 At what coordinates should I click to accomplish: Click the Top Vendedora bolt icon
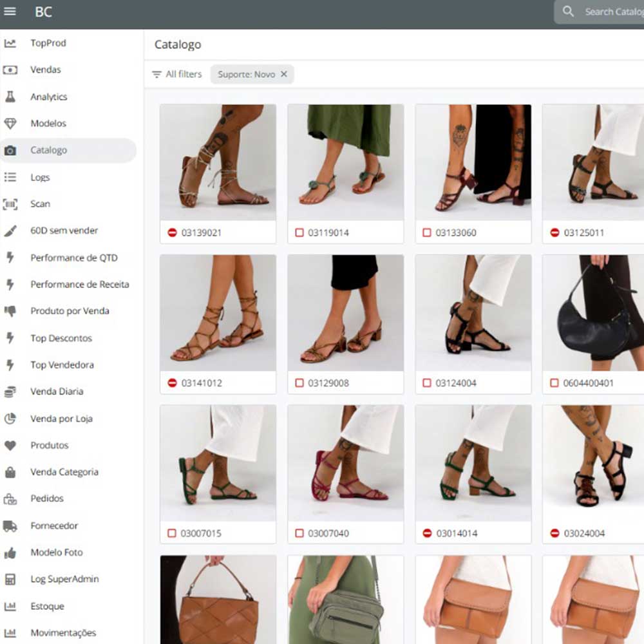click(10, 365)
